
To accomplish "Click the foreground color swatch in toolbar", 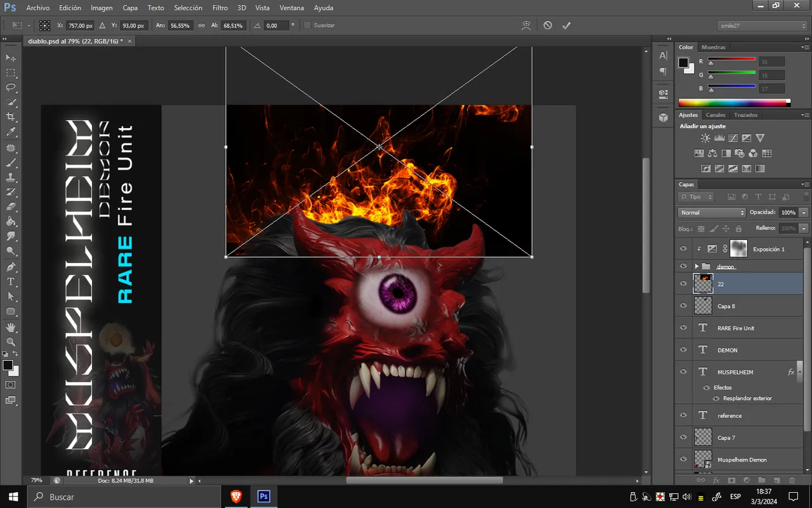I will 8,365.
